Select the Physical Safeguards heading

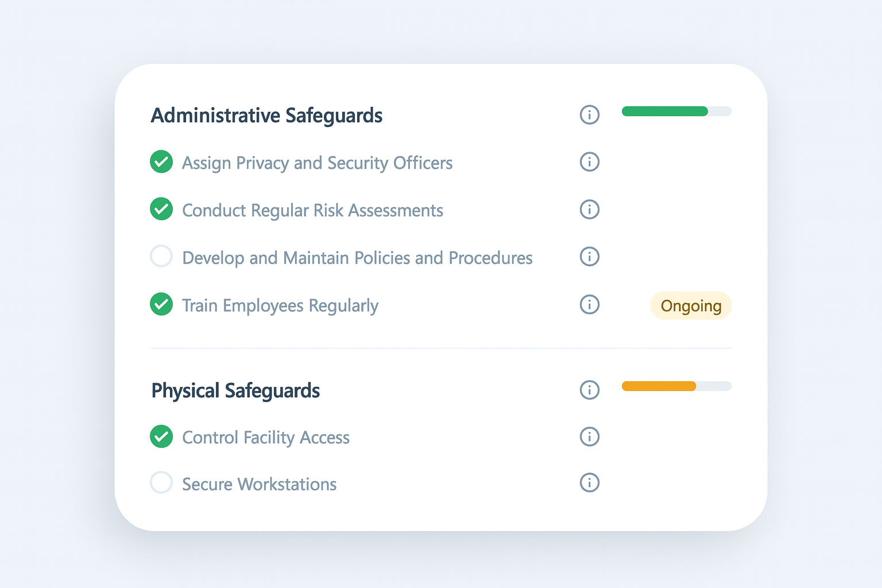(x=235, y=390)
